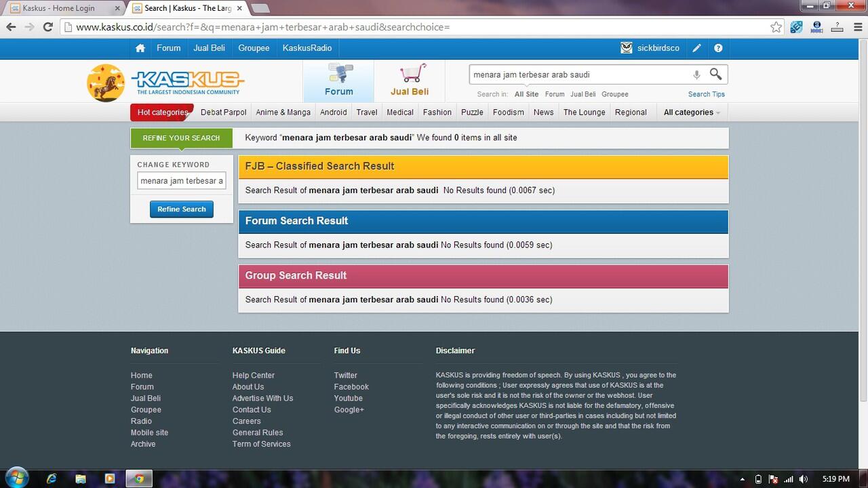Screen dimensions: 868x488
Task: Select Forum search scope
Action: point(555,94)
